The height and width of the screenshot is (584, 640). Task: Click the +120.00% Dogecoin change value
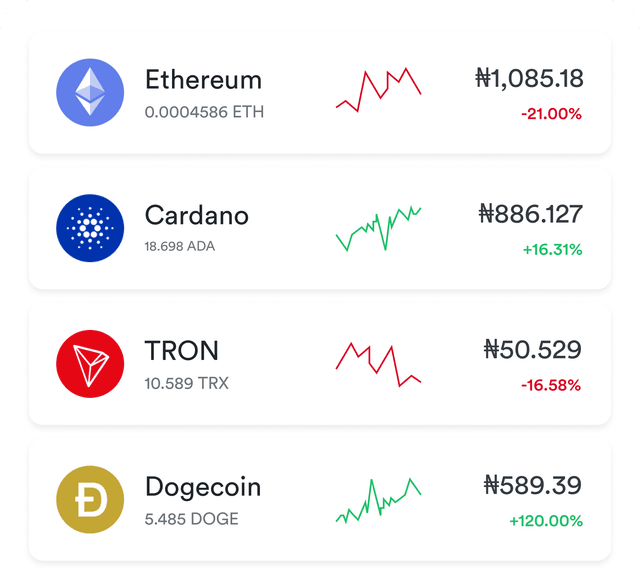[x=545, y=521]
